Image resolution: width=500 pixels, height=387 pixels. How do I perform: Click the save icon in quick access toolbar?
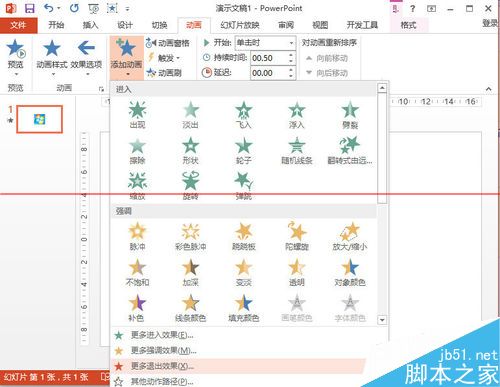tap(30, 8)
